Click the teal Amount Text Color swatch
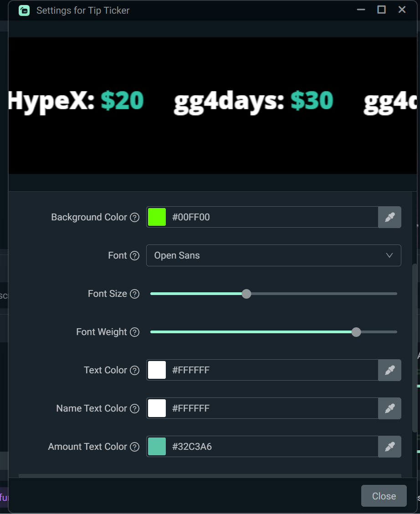420x514 pixels. 156,447
